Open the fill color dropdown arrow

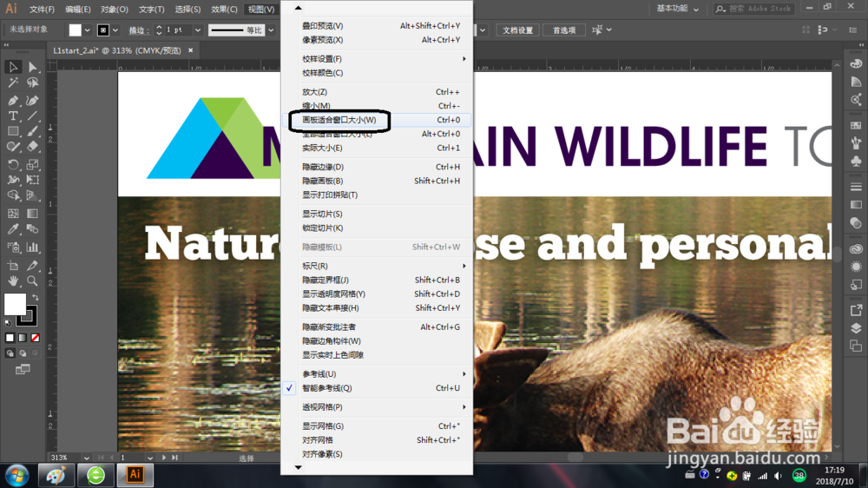click(x=87, y=30)
